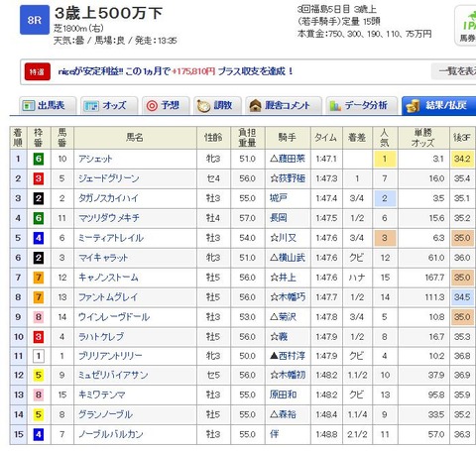Switch to the オッズ tab

point(109,106)
